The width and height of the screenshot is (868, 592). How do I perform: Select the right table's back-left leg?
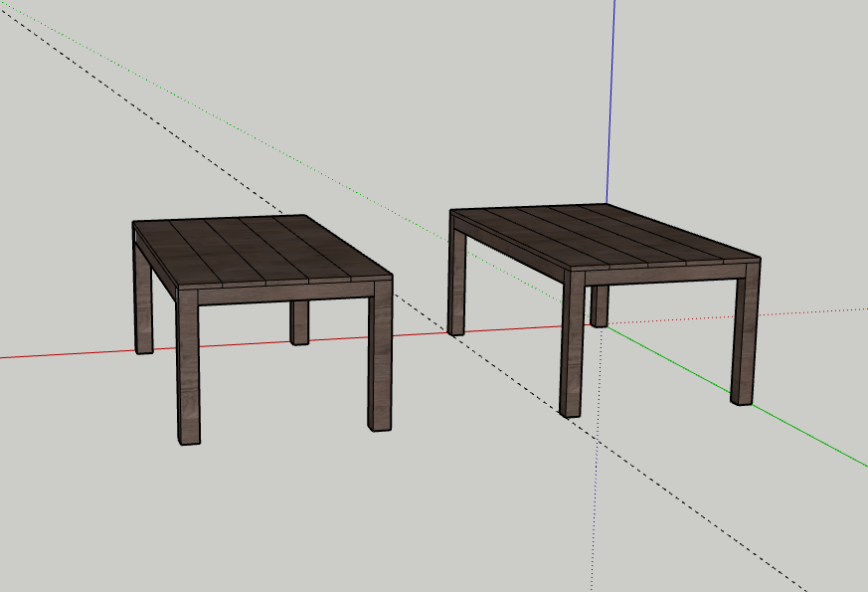point(456,277)
